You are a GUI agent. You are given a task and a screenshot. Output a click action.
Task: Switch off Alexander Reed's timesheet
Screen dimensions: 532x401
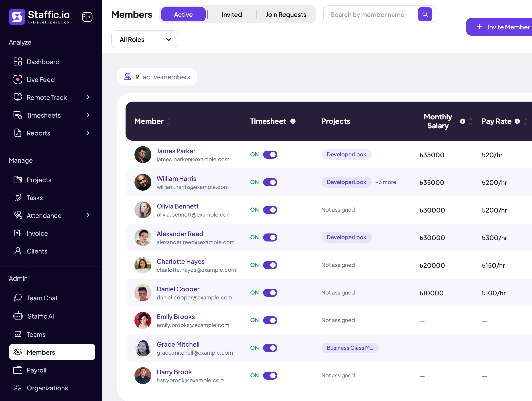tap(270, 237)
